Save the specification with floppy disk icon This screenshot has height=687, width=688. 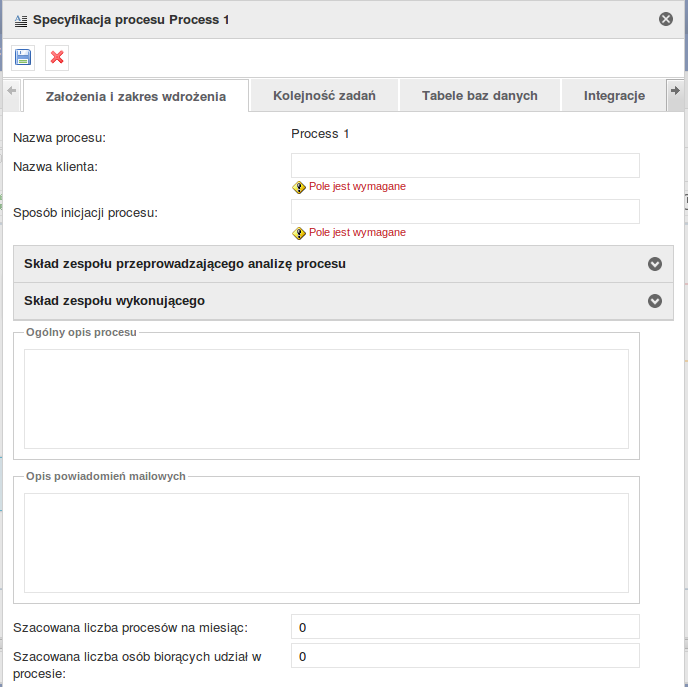pyautogui.click(x=23, y=57)
